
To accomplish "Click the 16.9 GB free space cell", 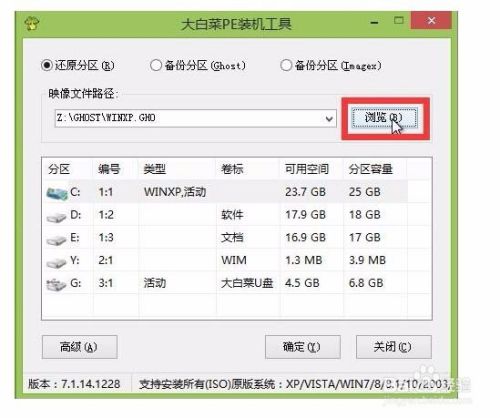I will pyautogui.click(x=305, y=237).
